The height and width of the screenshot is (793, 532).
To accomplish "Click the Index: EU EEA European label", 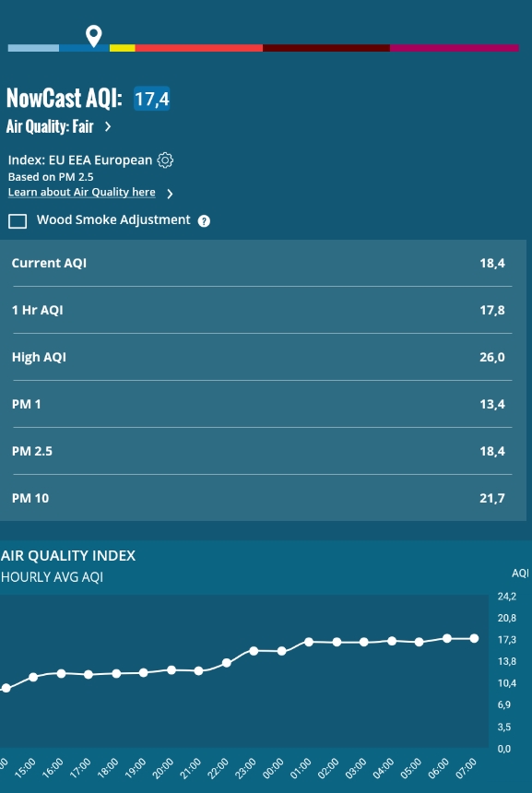I will [x=80, y=160].
